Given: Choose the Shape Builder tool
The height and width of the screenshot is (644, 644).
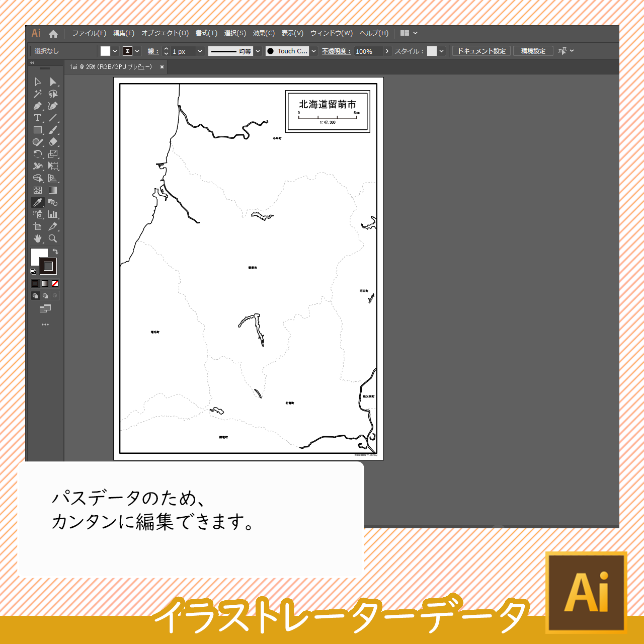Looking at the screenshot, I should [38, 178].
